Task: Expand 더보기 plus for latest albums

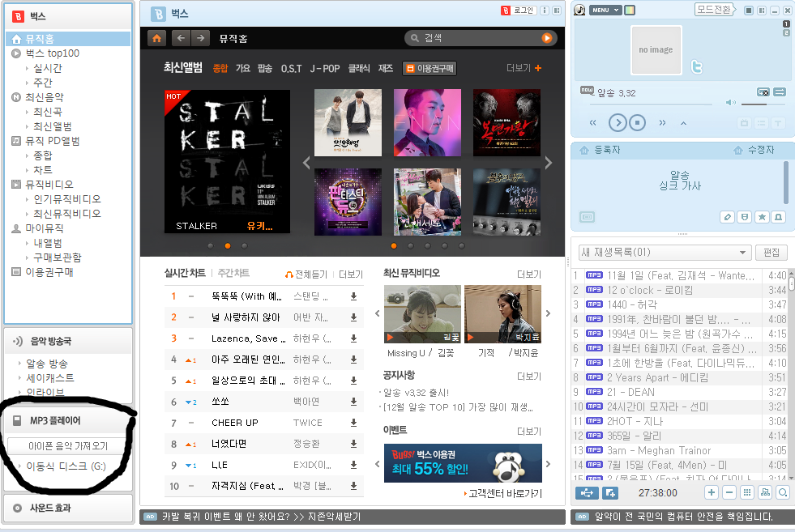Action: coord(524,68)
